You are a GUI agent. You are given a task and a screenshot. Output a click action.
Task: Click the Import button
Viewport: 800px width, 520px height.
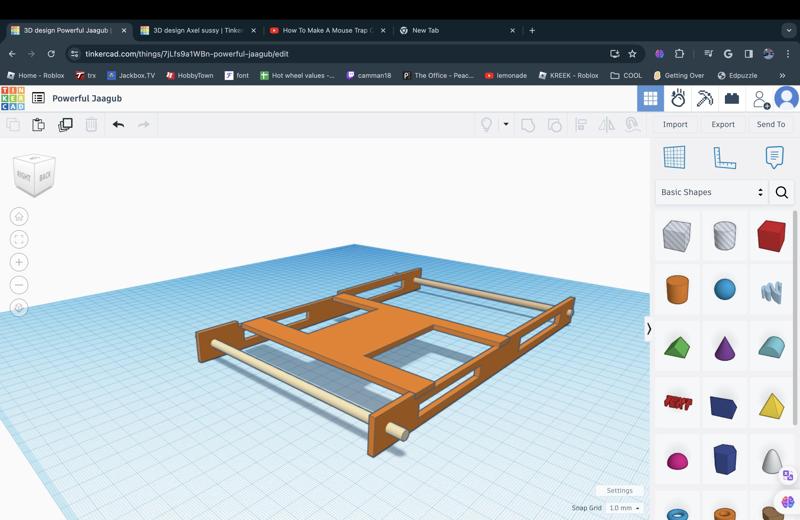(675, 125)
